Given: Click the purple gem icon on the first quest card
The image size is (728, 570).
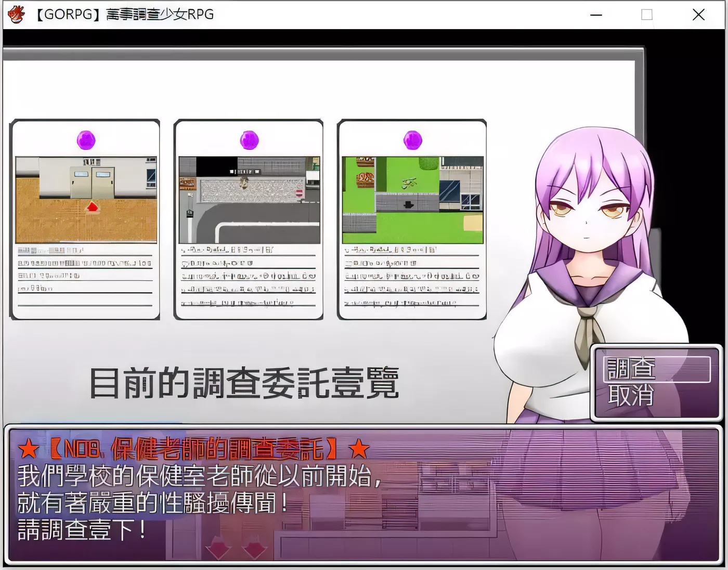Looking at the screenshot, I should pyautogui.click(x=86, y=139).
